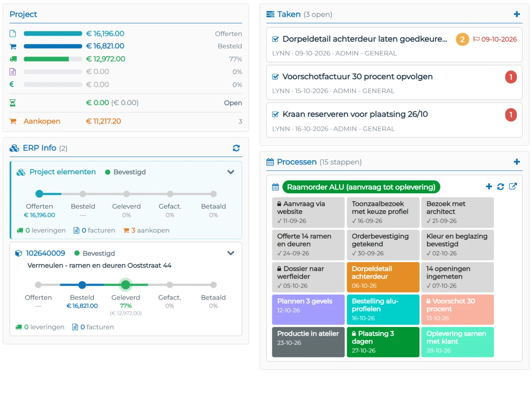532x399 pixels.
Task: Refresh the ERP Info panel
Action: pos(236,148)
